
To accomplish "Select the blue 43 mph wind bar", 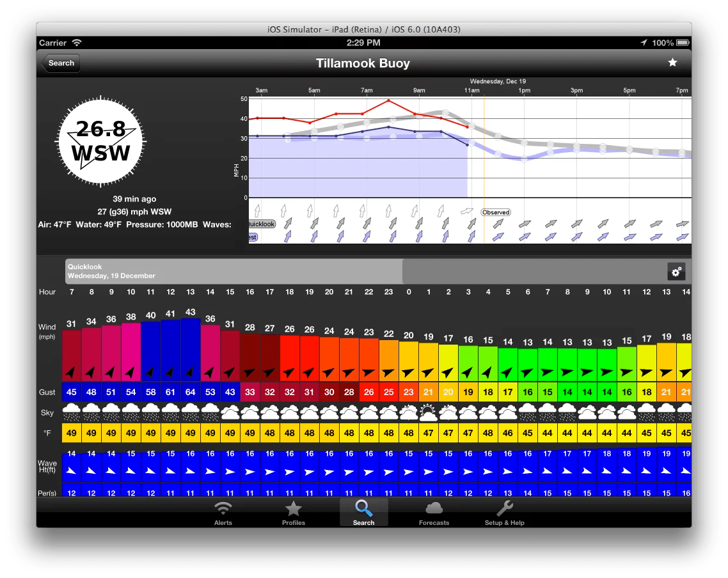I will click(190, 345).
